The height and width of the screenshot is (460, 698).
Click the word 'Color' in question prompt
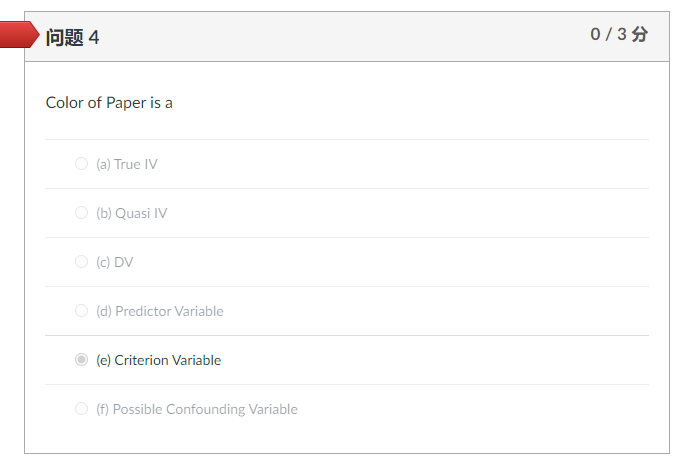[x=65, y=103]
